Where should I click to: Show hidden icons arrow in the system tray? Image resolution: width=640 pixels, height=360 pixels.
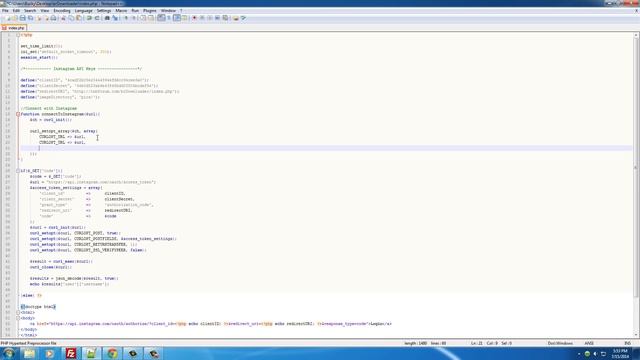pyautogui.click(x=579, y=354)
